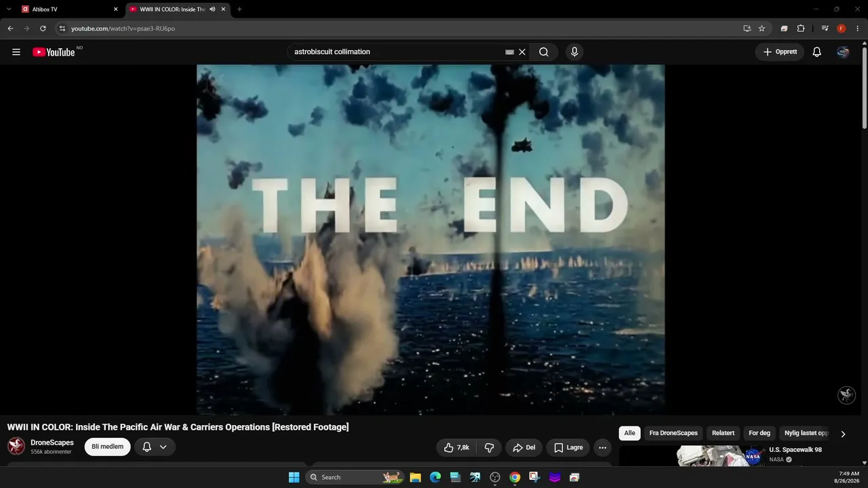Mute the WWII IN COLOR tab audio
Image resolution: width=868 pixels, height=488 pixels.
212,9
